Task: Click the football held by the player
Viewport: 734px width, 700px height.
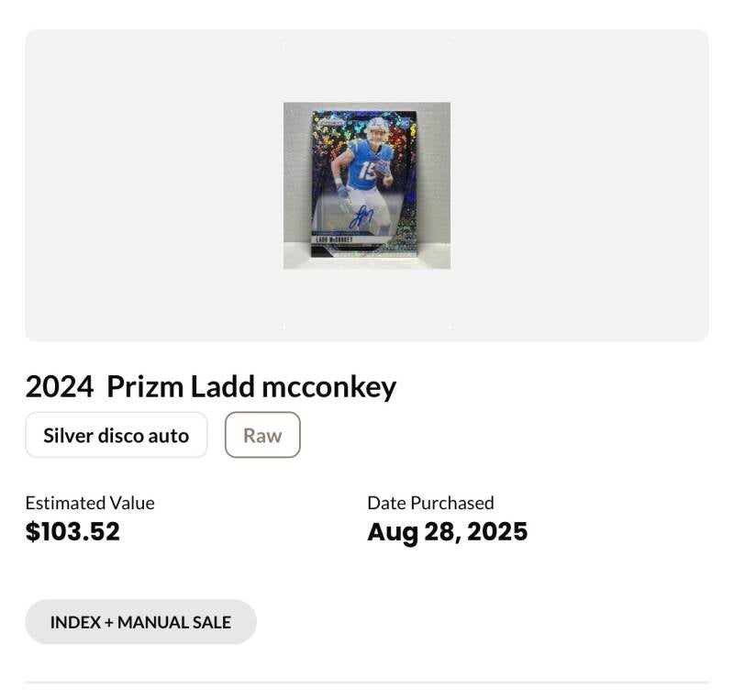Action: coord(382,166)
